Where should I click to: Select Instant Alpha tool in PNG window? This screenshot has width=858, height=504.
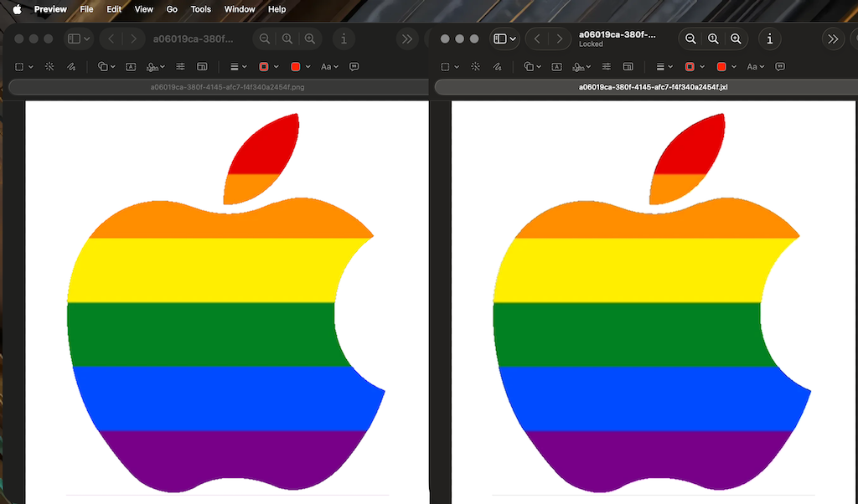point(49,67)
